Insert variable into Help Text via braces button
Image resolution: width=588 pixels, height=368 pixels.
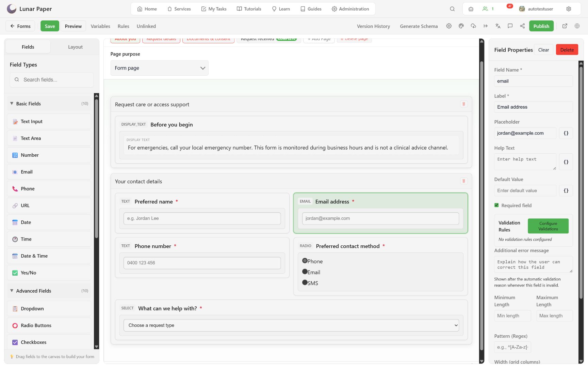tap(566, 162)
